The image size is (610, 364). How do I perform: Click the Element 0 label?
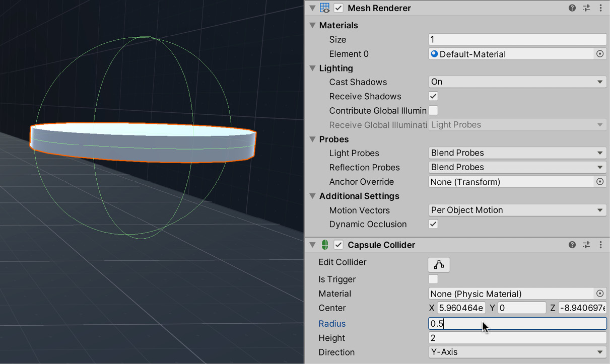[349, 54]
